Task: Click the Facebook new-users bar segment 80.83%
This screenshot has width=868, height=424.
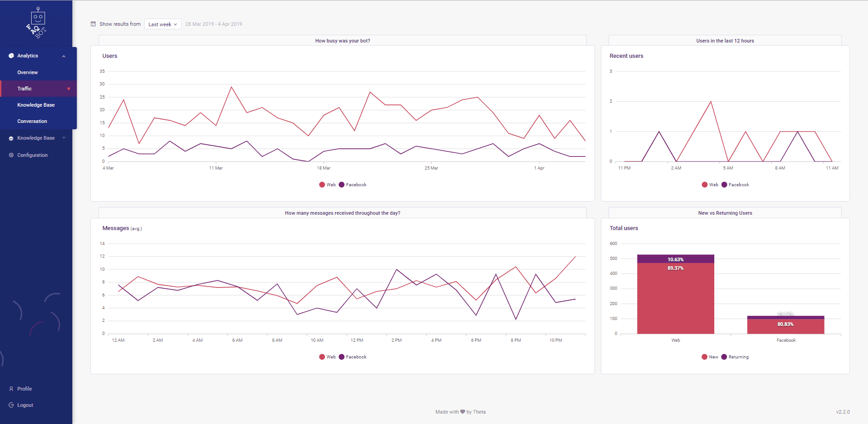Action: (786, 327)
